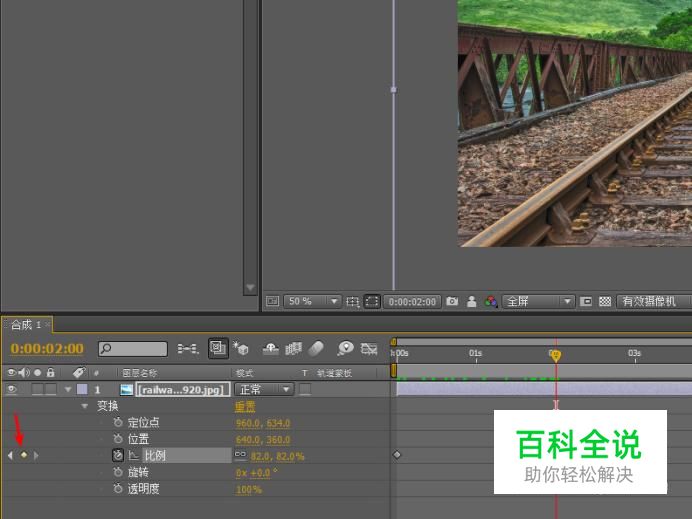Click the current time indicator on ruler
This screenshot has width=692, height=519.
point(556,356)
